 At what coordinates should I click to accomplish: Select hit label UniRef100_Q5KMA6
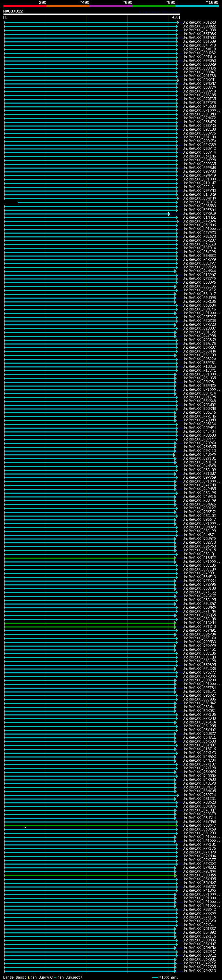199,225
